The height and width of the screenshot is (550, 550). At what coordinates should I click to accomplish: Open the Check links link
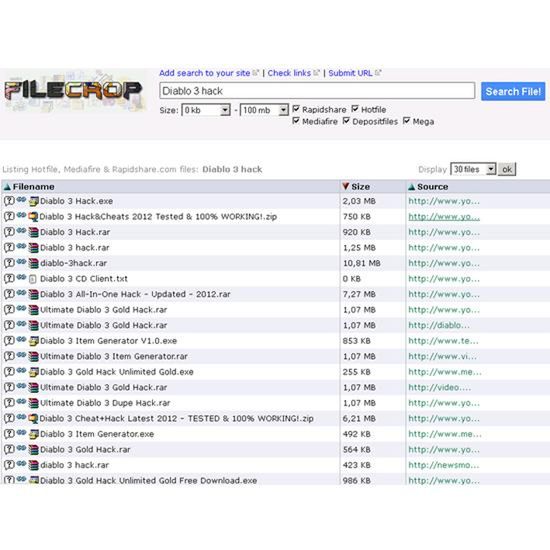(289, 73)
